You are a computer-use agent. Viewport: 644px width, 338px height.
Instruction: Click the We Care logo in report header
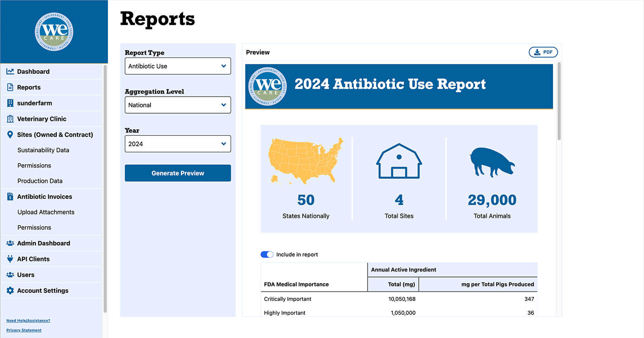268,86
